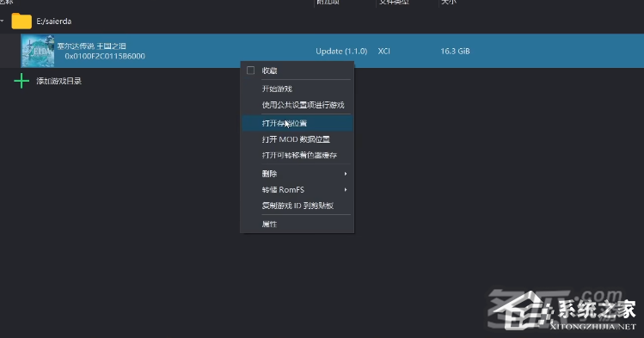
Task: Click game ID 0x0100F2C0115B6000 text
Action: 105,56
